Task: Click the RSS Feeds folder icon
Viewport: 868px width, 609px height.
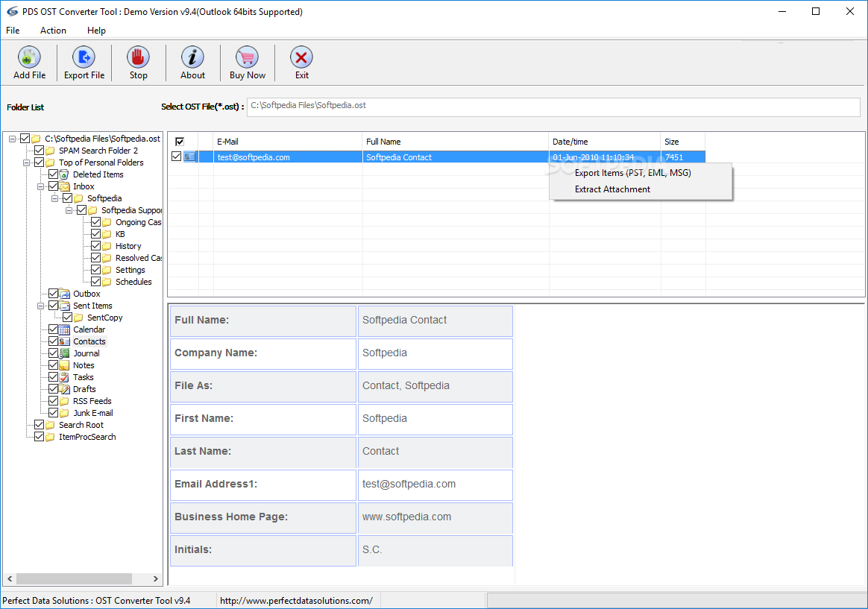Action: coord(64,401)
